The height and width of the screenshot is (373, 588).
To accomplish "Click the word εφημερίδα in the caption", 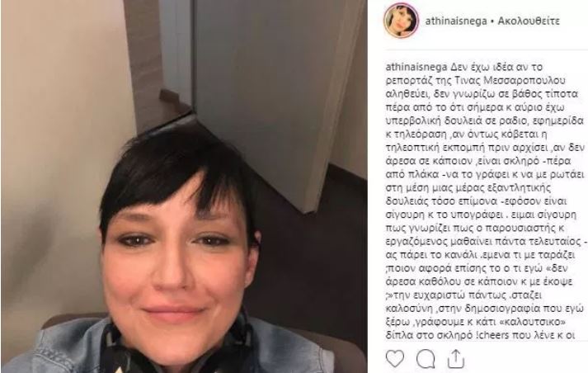I will (x=559, y=120).
